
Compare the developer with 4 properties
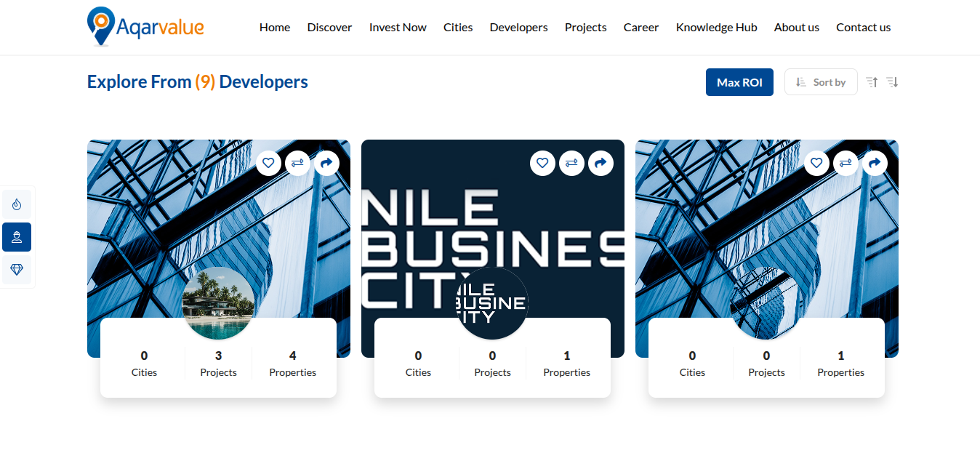(297, 163)
